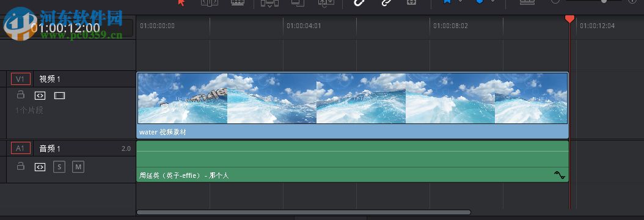Click the red playhead handle in ruler

[x=569, y=19]
